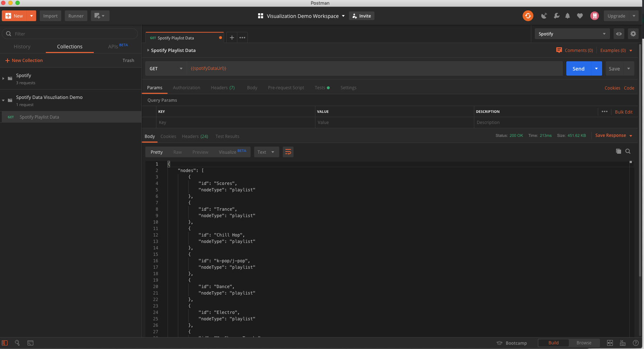Open the New button dropdown arrow

[32, 16]
